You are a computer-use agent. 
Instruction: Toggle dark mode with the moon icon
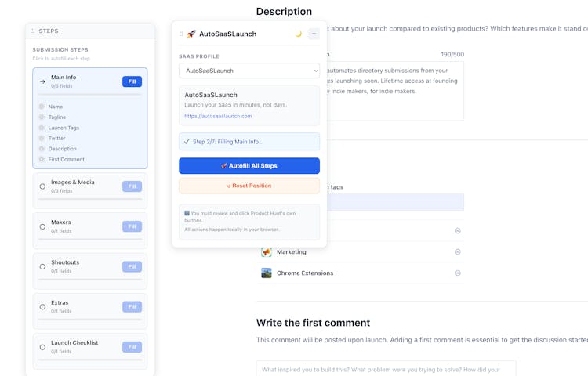(298, 34)
